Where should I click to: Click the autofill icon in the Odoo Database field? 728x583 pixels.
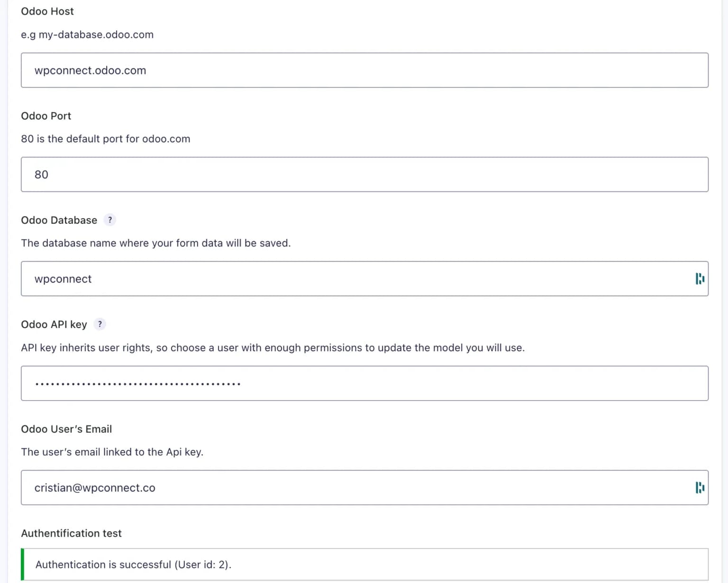click(700, 279)
